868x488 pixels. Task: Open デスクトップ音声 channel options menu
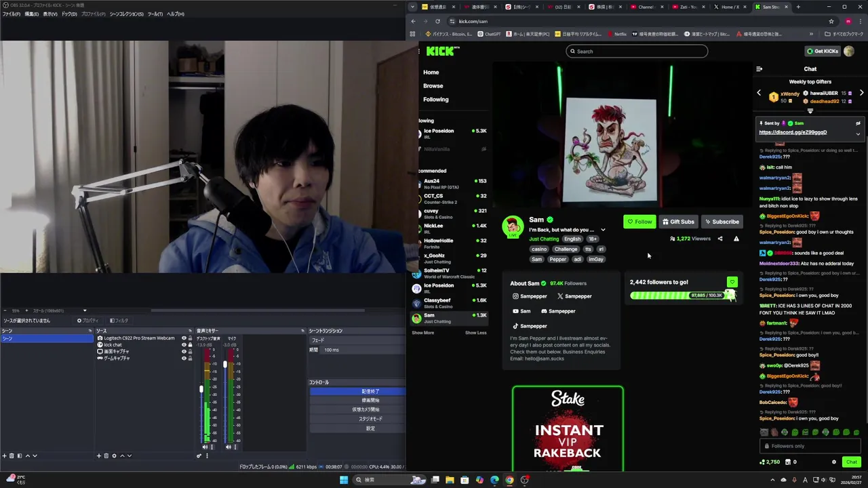click(x=212, y=447)
